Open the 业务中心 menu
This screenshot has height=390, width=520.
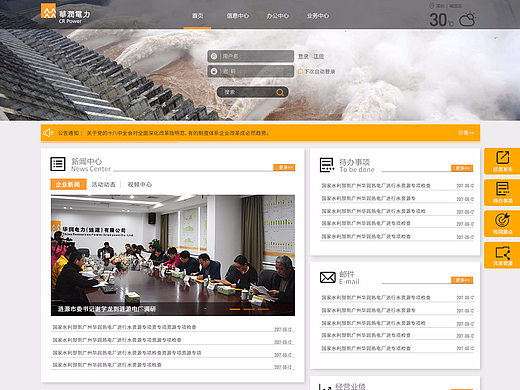pyautogui.click(x=318, y=16)
